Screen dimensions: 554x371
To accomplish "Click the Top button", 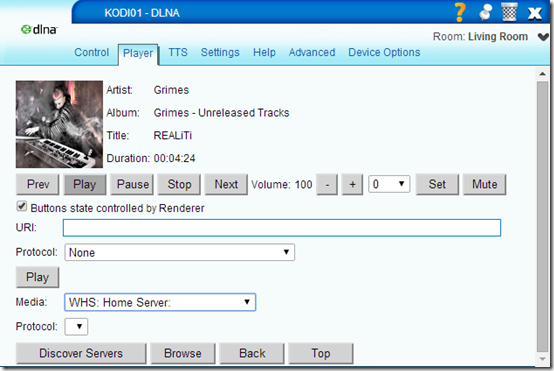I will click(x=321, y=353).
